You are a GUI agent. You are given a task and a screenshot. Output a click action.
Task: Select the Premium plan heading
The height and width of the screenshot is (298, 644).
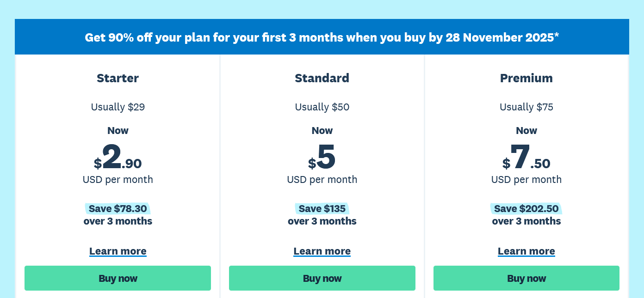[526, 78]
